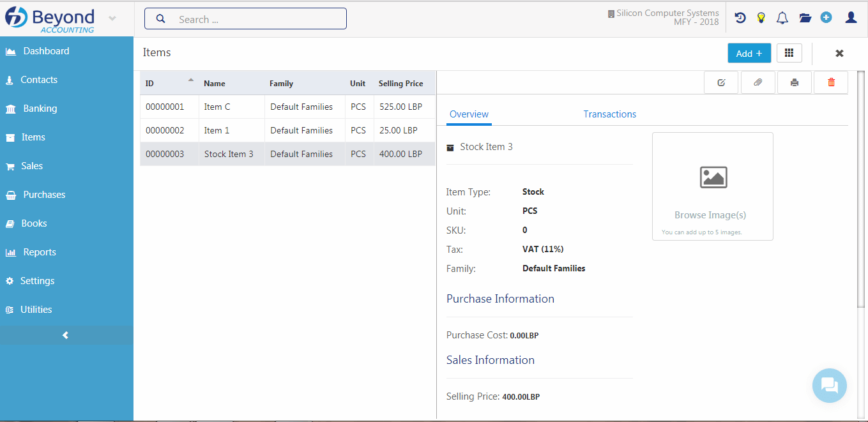Switch to the Transactions tab
The height and width of the screenshot is (422, 868).
(x=609, y=114)
